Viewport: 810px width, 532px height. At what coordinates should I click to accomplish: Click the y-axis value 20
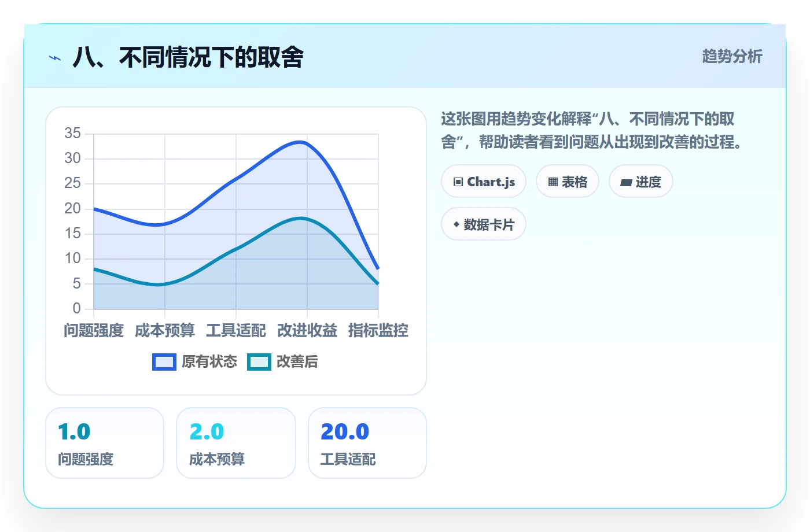[x=73, y=208]
